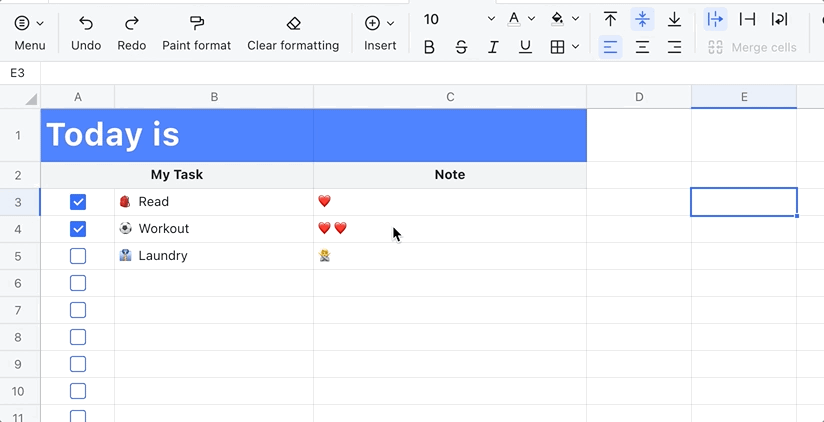Open the Insert menu
Image resolution: width=824 pixels, height=422 pixels.
click(380, 32)
